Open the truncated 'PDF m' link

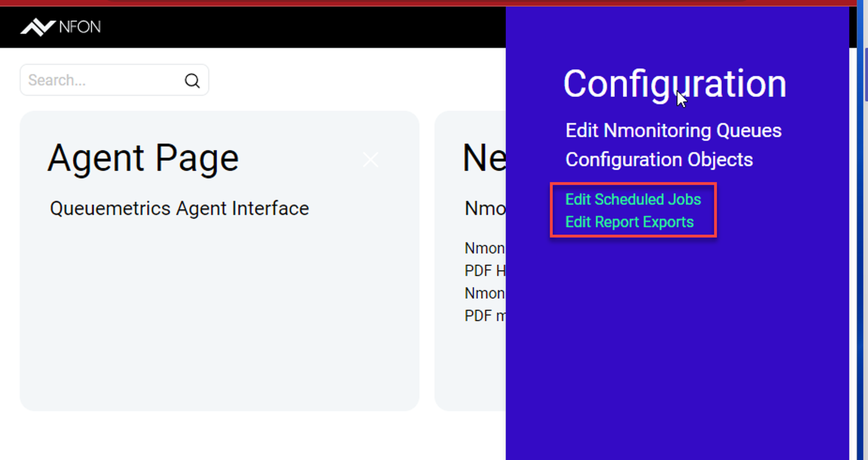pos(485,316)
